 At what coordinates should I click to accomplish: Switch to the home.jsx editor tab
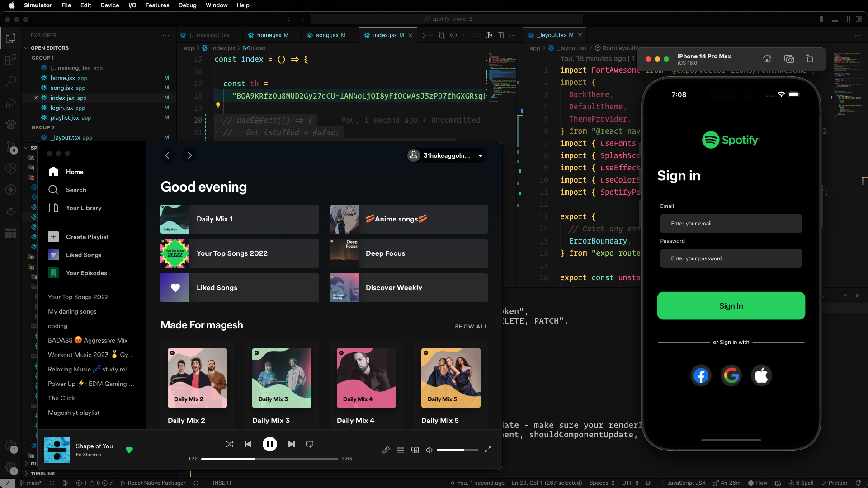[x=270, y=35]
